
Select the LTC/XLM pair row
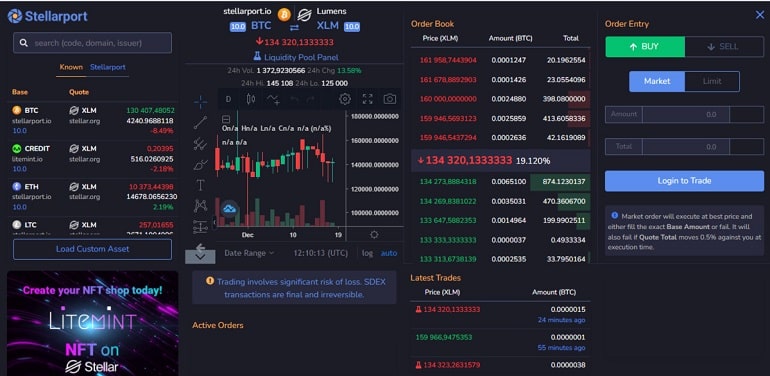point(93,226)
